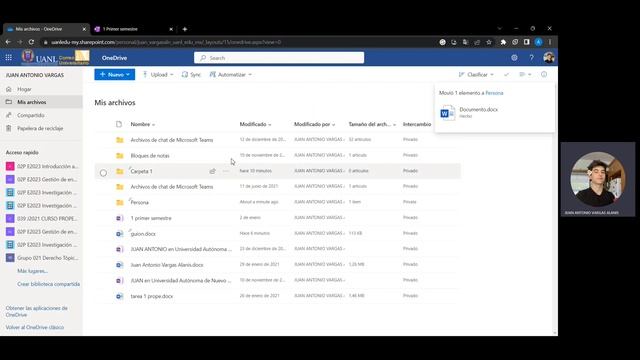This screenshot has height=360, width=640.
Task: Click the file type column header icon
Action: (119, 124)
